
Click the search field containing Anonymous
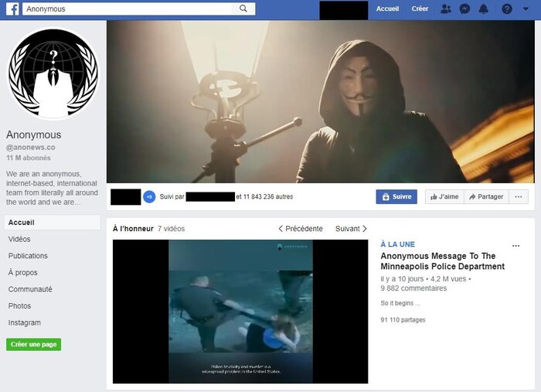tap(128, 9)
